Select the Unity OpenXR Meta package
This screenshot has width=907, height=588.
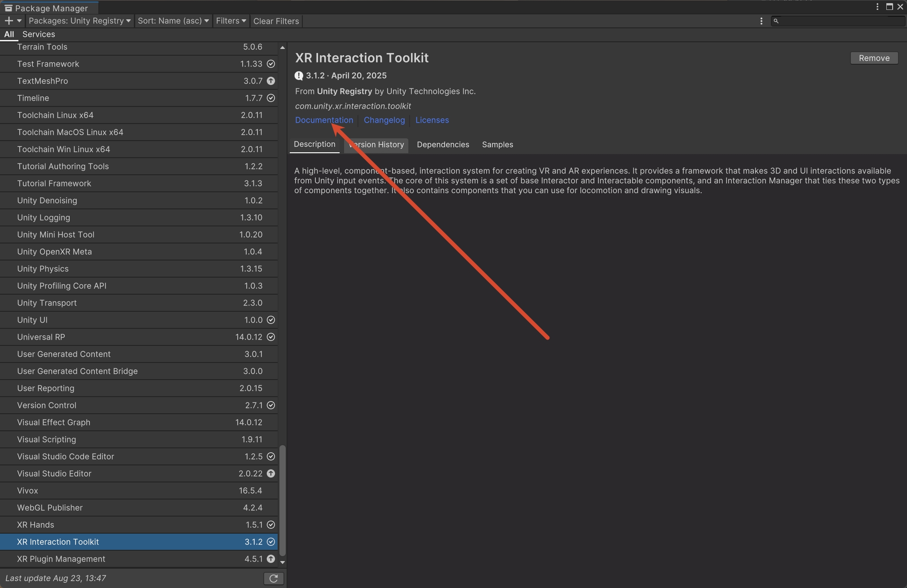139,252
